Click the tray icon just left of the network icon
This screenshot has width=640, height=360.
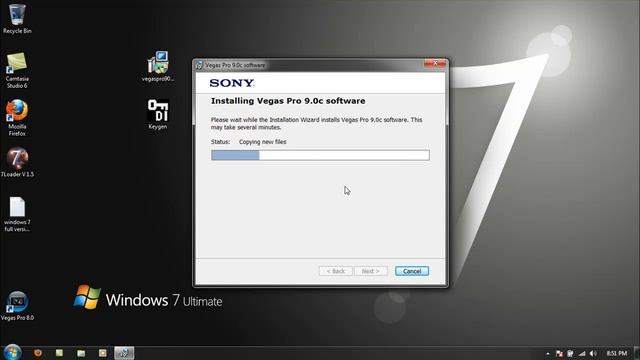pyautogui.click(x=570, y=353)
